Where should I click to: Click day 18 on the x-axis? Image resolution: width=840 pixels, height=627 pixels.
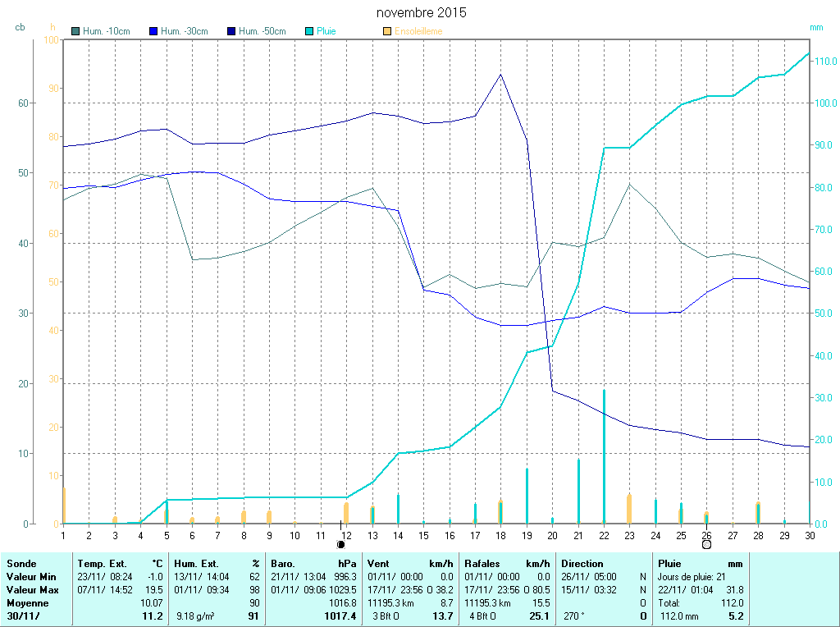click(x=500, y=534)
